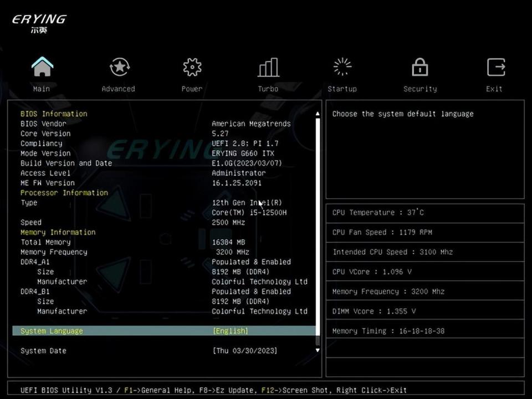Click the ERYING G660 ITX model value

(x=243, y=153)
